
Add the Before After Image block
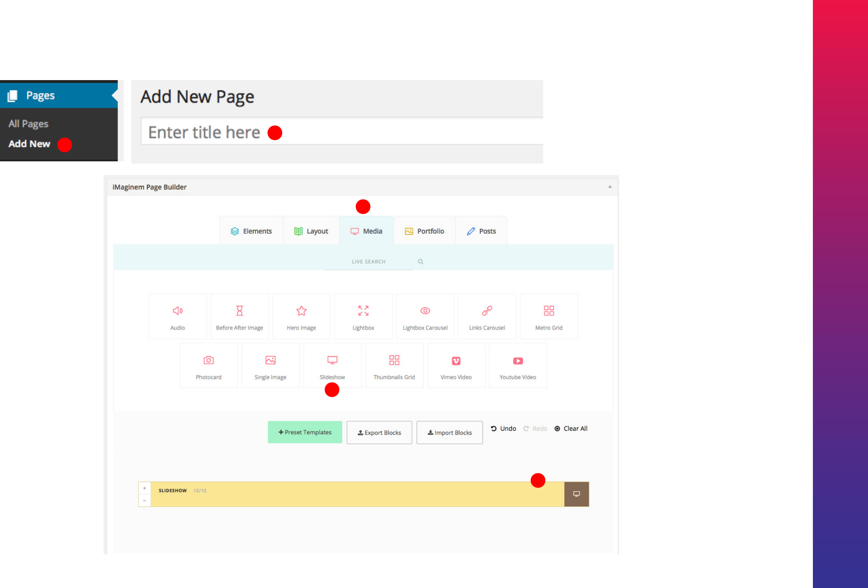pos(239,316)
